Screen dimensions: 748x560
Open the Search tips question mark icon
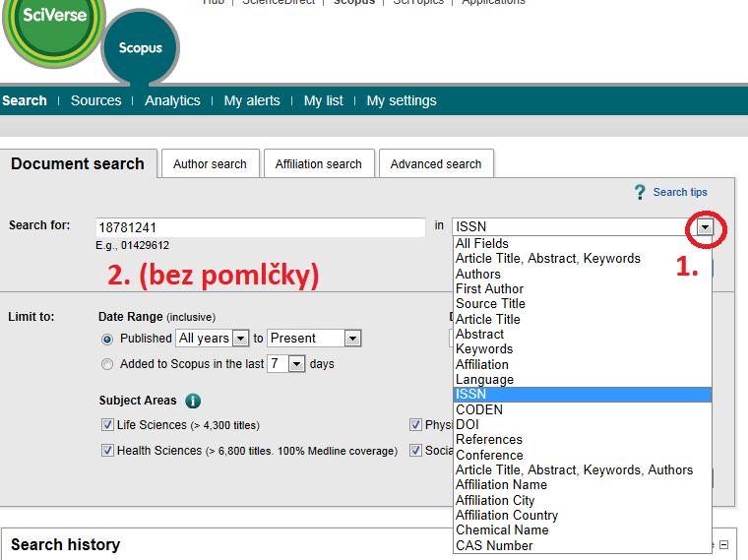click(640, 192)
